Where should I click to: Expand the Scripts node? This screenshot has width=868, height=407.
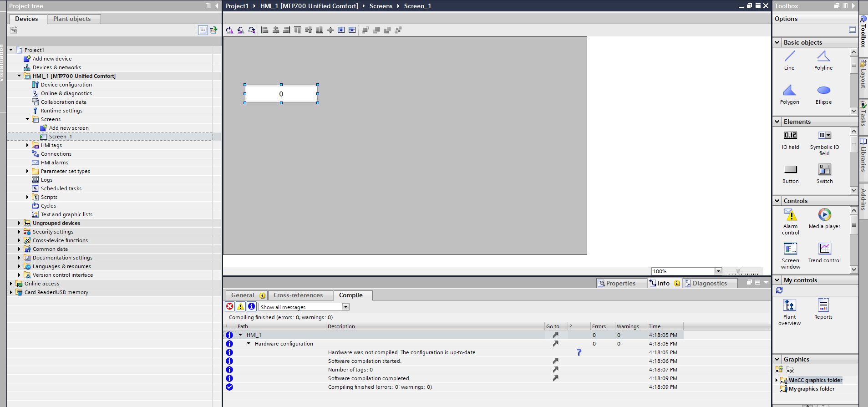[27, 197]
